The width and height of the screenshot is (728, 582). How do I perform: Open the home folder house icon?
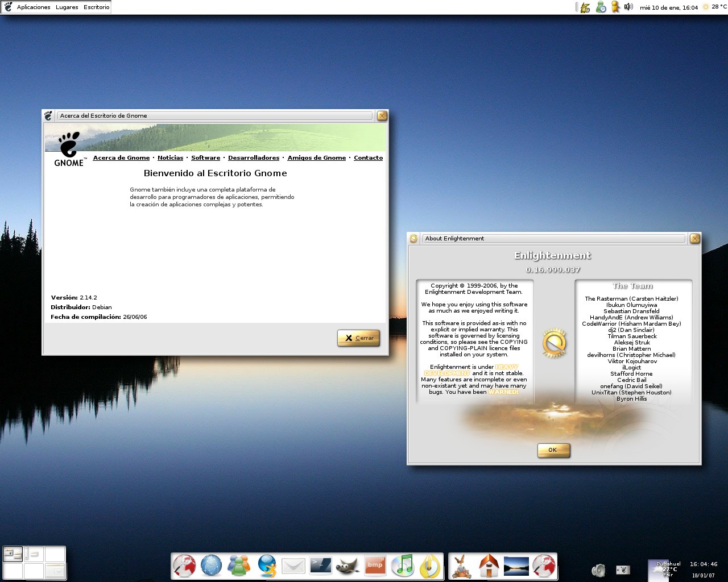[489, 566]
